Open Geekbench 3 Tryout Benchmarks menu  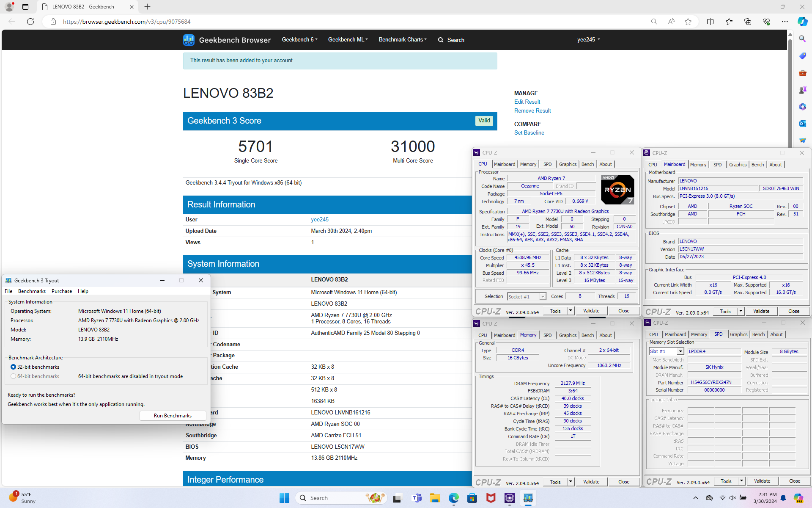32,291
